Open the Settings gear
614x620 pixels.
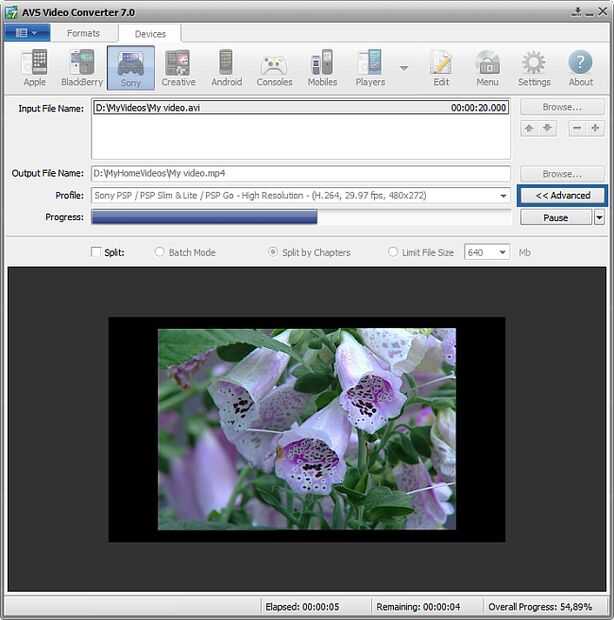[x=534, y=68]
